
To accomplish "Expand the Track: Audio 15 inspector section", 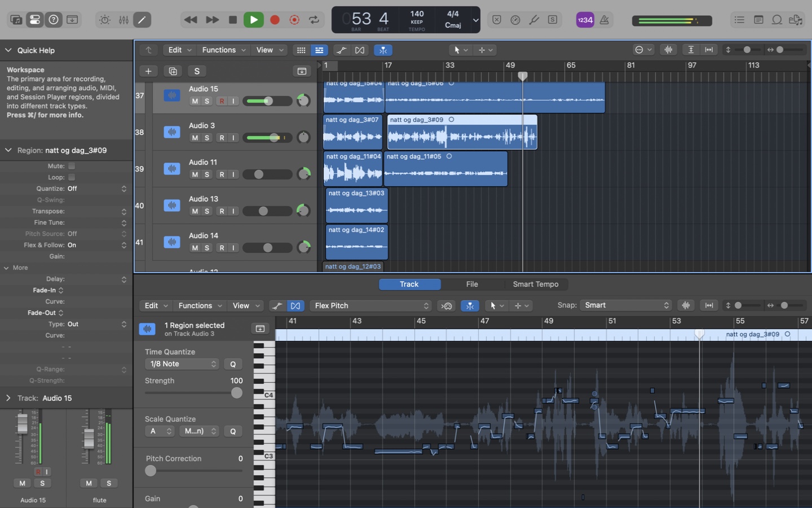I will tap(8, 398).
